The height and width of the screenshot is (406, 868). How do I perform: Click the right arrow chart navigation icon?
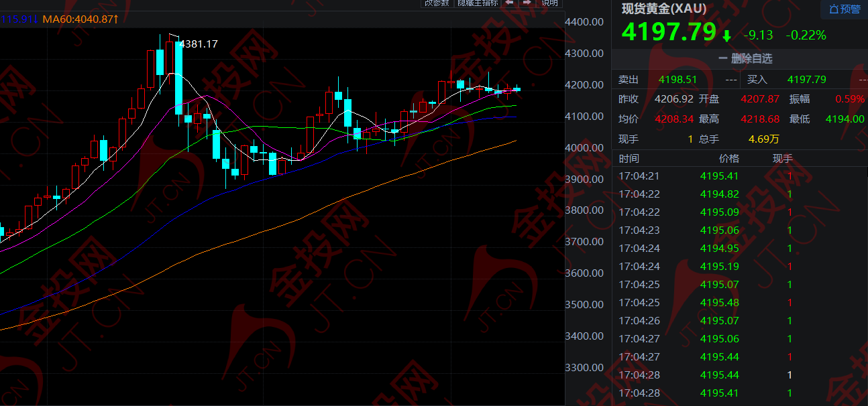(x=527, y=3)
